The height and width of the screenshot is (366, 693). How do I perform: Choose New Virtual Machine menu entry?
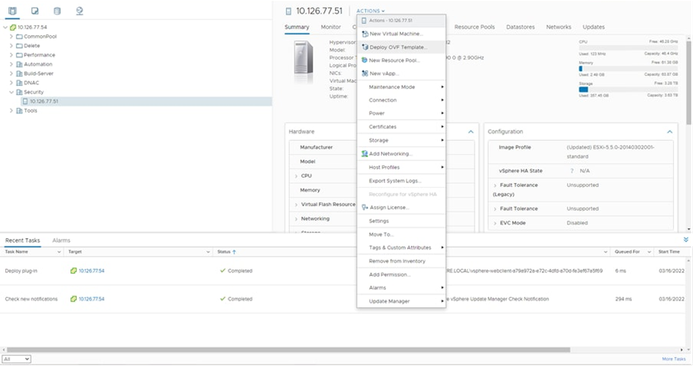point(401,34)
